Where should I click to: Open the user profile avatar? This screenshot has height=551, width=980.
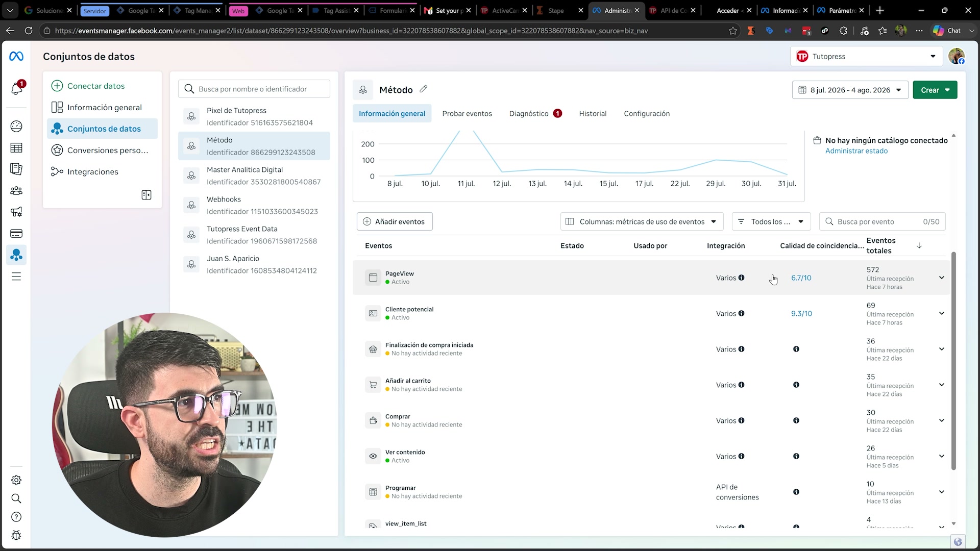957,56
